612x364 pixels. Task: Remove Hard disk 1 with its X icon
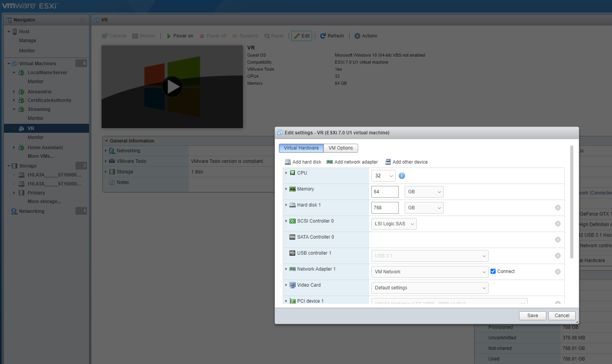pos(558,208)
